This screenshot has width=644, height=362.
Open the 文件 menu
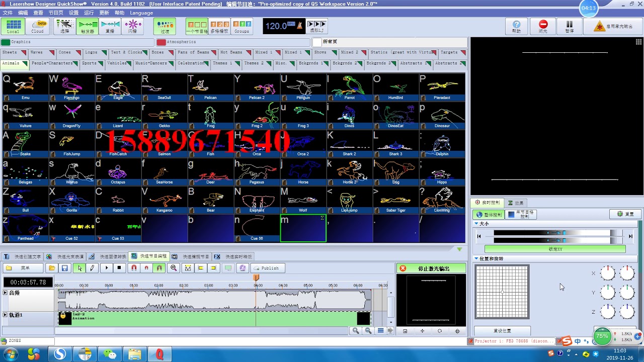tap(8, 13)
